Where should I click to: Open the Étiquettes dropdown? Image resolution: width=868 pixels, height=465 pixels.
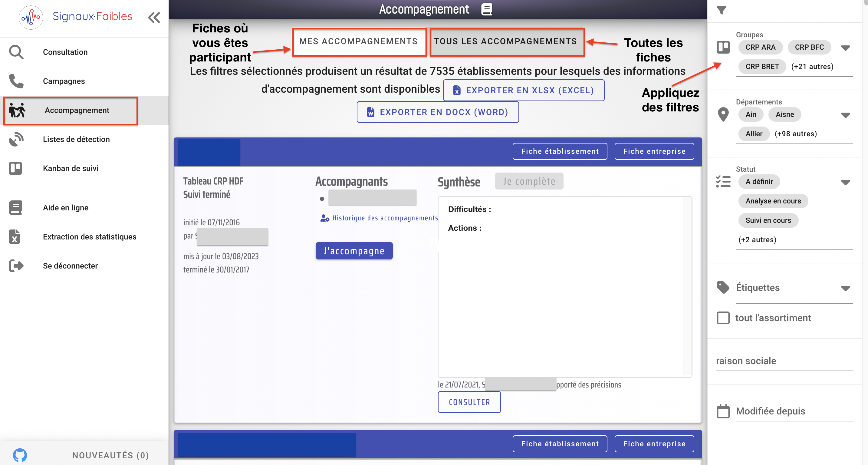(845, 288)
